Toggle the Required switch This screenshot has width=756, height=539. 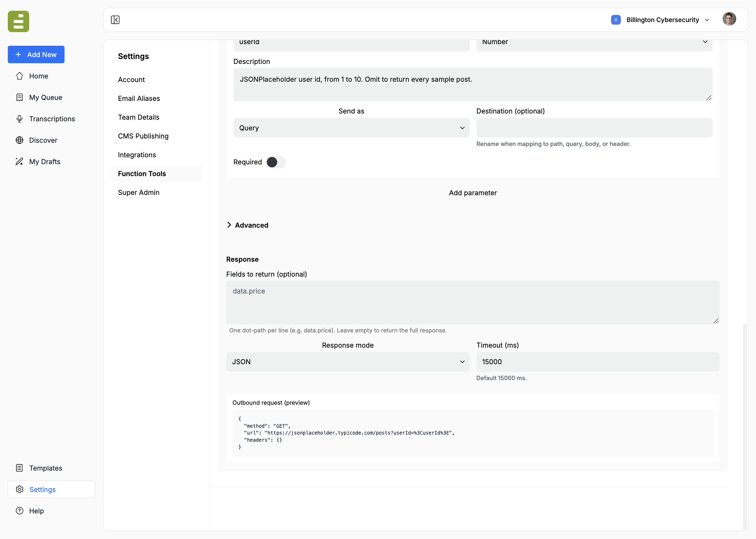(x=276, y=162)
